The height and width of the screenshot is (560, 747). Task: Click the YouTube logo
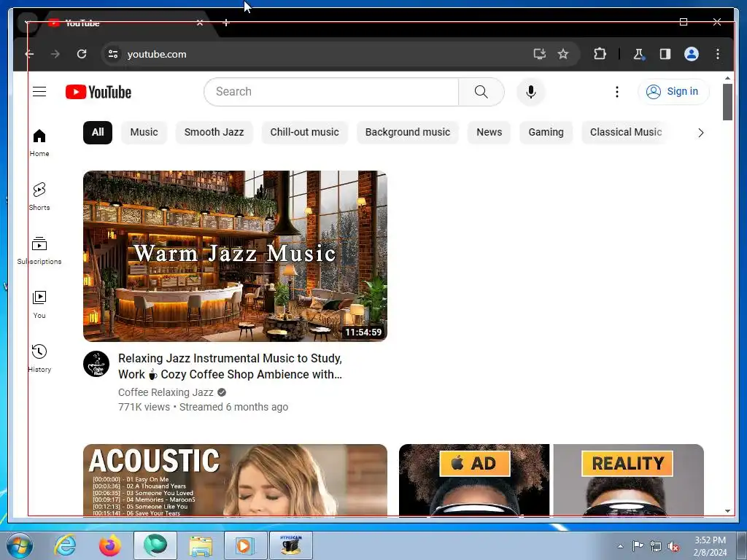98,92
